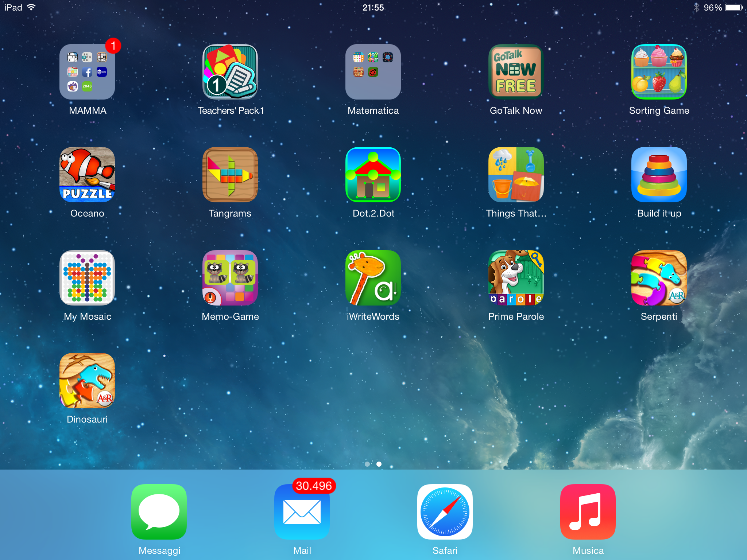Launch the Dinosauri puzzle app
The image size is (747, 560).
coord(87,381)
